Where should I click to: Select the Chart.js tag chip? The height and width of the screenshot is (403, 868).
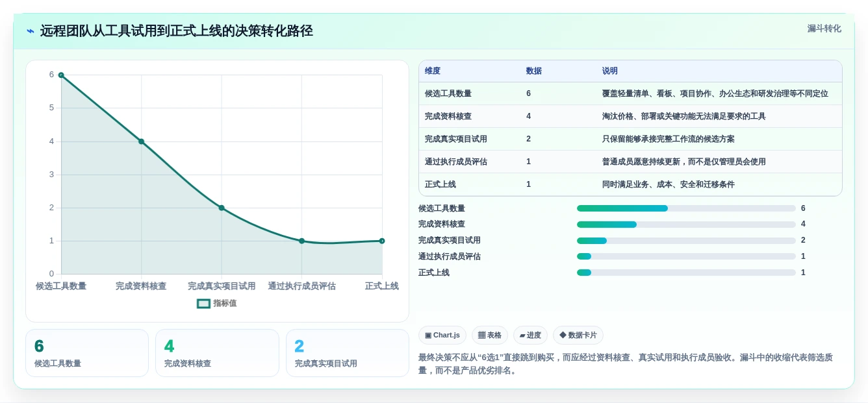pyautogui.click(x=442, y=335)
